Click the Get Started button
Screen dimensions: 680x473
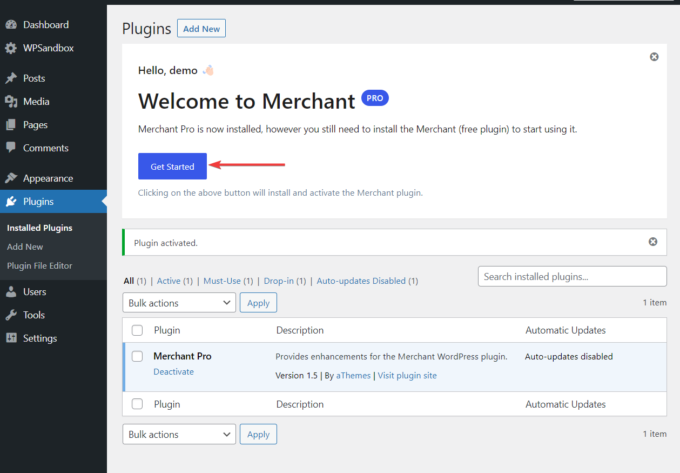pyautogui.click(x=172, y=166)
